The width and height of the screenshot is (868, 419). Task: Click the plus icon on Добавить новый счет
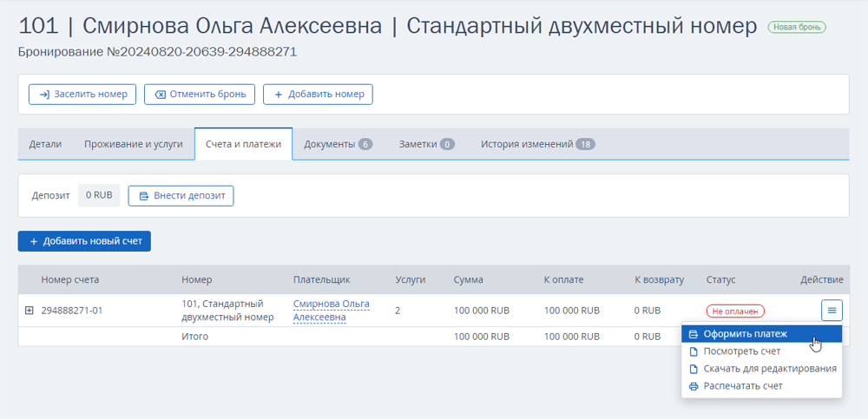(34, 241)
